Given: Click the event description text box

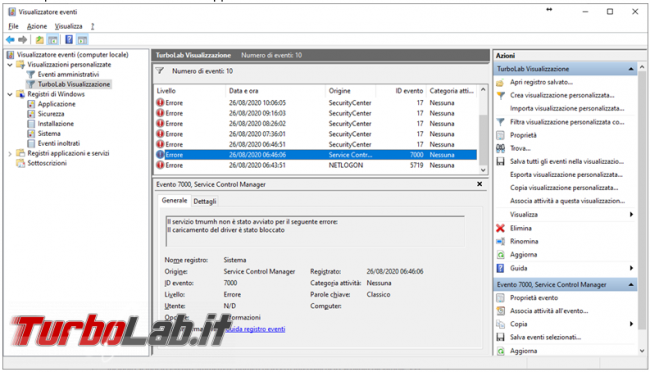Looking at the screenshot, I should click(315, 231).
